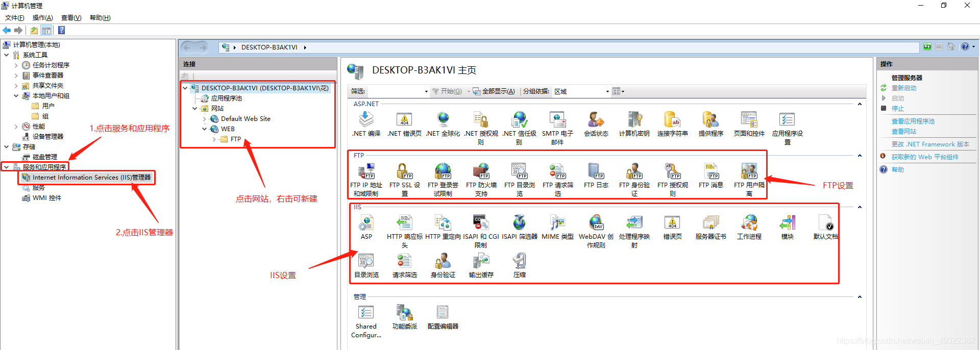Click the 重新启动 action link
Image resolution: width=980 pixels, height=350 pixels.
tap(904, 88)
